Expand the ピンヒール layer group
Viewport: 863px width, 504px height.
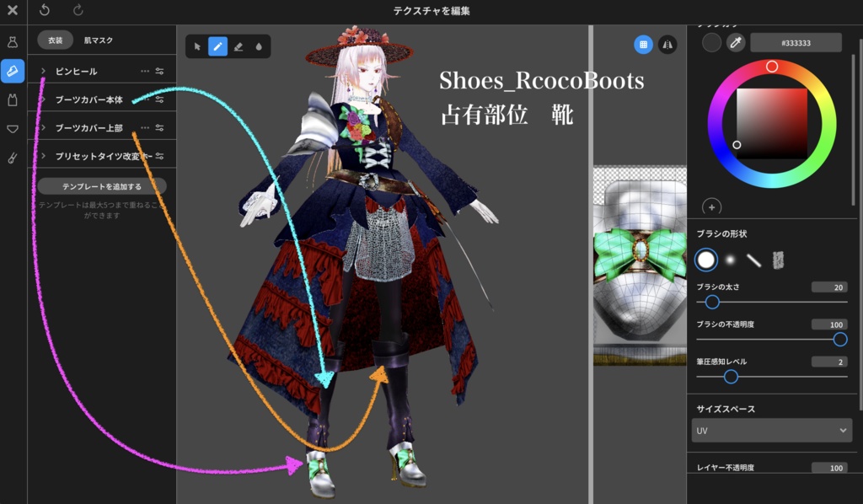[42, 71]
